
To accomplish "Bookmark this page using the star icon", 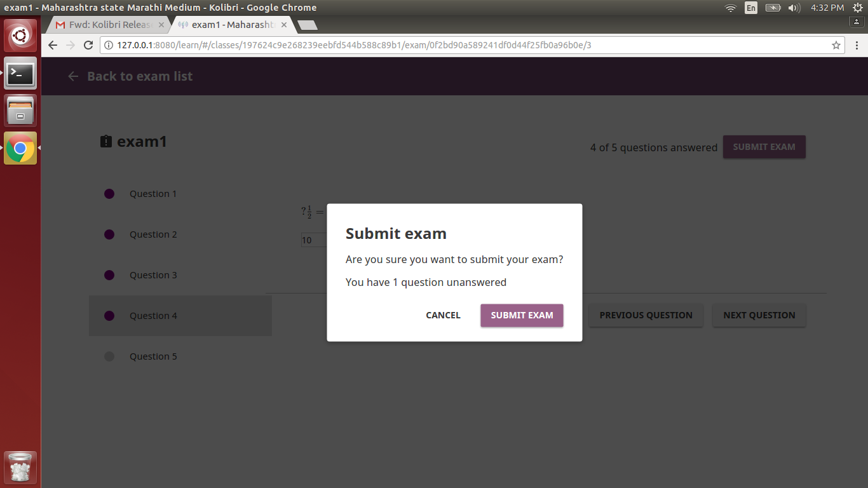I will pos(837,46).
